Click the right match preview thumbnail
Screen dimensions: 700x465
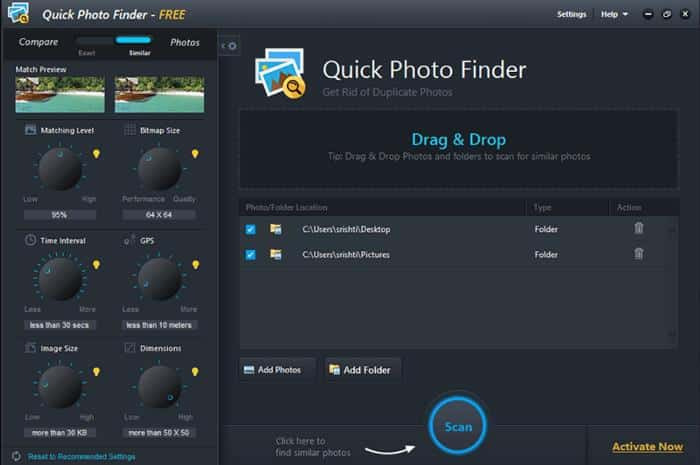[159, 94]
